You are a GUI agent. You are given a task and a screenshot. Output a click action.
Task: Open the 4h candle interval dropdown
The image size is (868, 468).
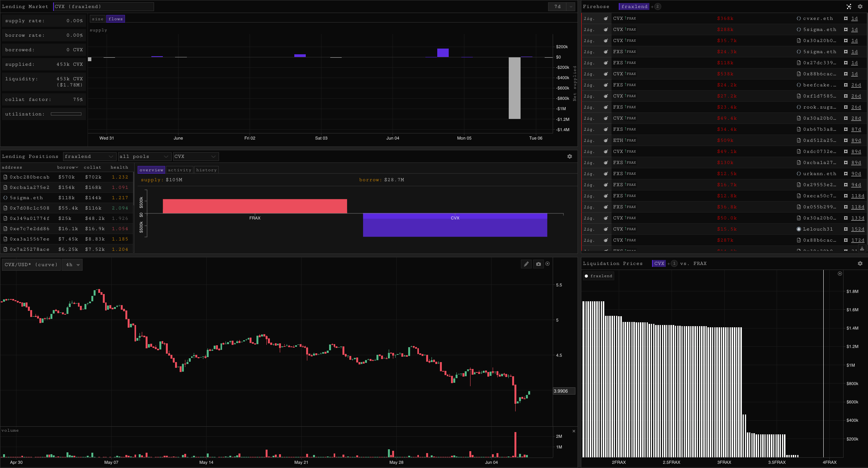[72, 265]
